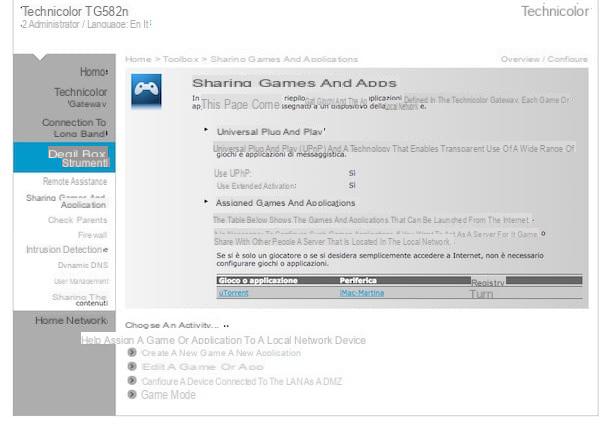This screenshot has width=610, height=427.
Task: Click the Periferica column header
Action: click(x=358, y=280)
